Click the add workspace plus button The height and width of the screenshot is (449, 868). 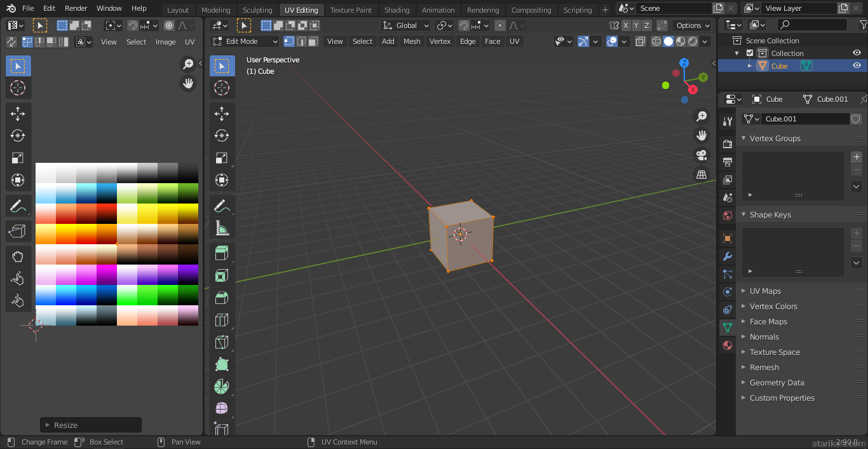click(x=605, y=10)
